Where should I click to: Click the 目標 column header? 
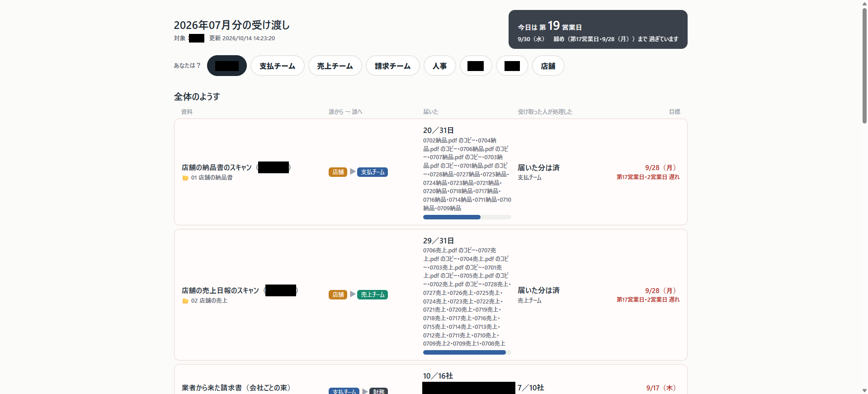675,112
